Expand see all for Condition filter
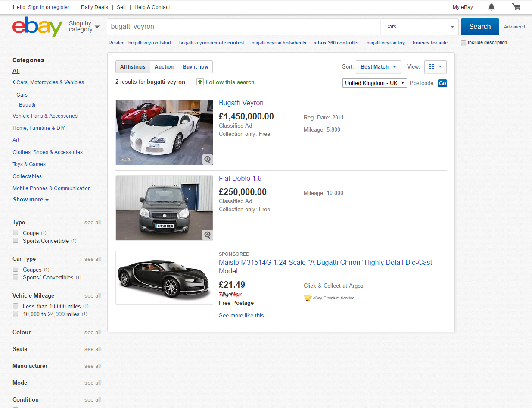The width and height of the screenshot is (532, 408). (93, 399)
